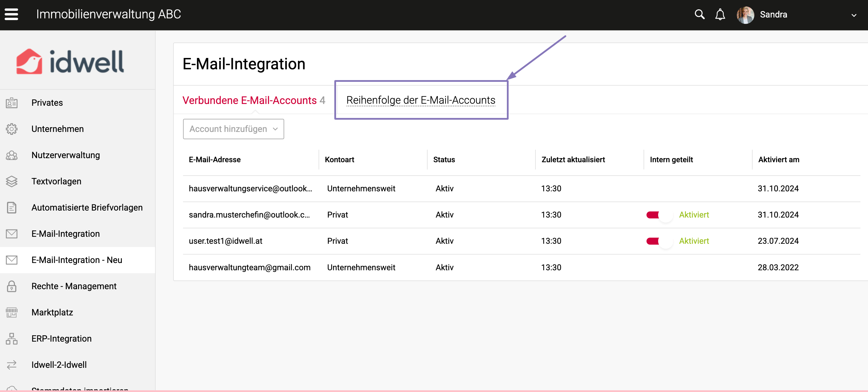This screenshot has height=392, width=868.
Task: Click the idwell logo
Action: (x=70, y=62)
